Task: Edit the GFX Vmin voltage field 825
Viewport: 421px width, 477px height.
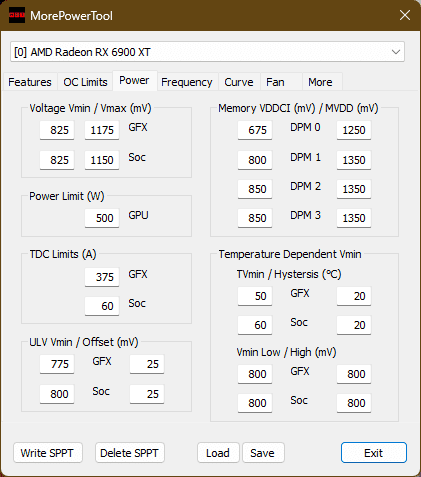Action: [x=57, y=130]
